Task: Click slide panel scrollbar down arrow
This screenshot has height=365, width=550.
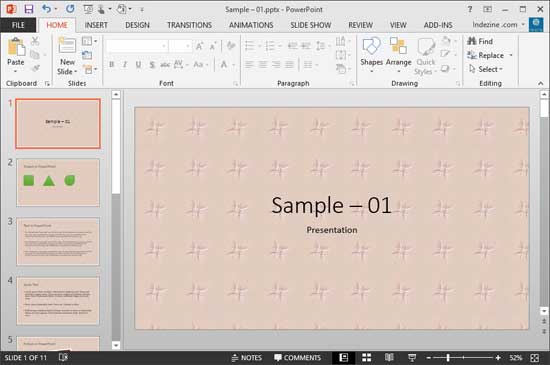Action: (x=116, y=345)
